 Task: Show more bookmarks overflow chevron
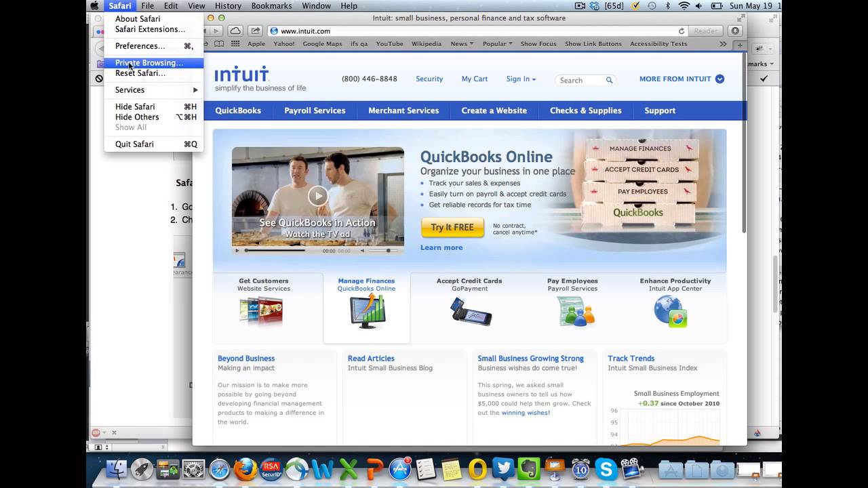pyautogui.click(x=723, y=43)
